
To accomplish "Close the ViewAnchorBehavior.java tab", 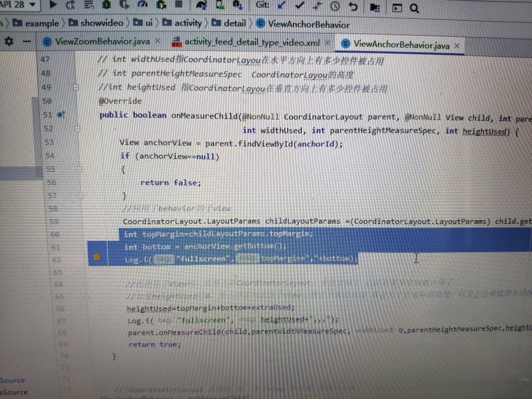I will point(457,46).
